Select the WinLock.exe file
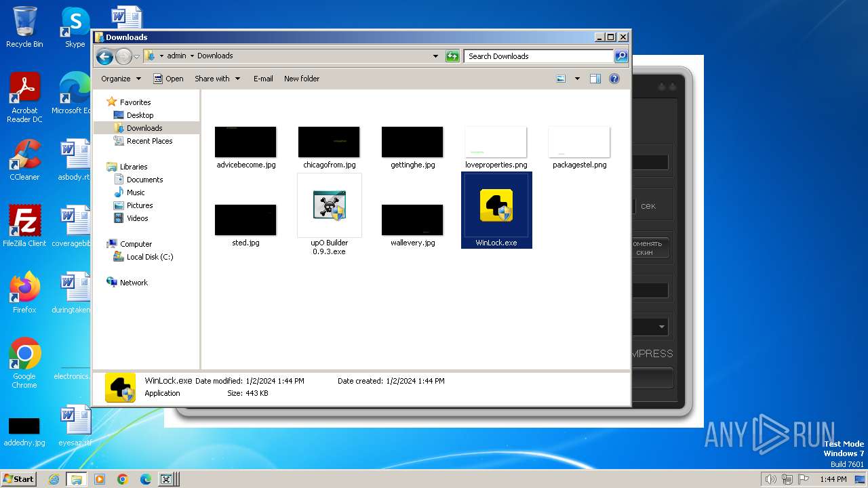Viewport: 868px width, 488px height. pos(496,210)
